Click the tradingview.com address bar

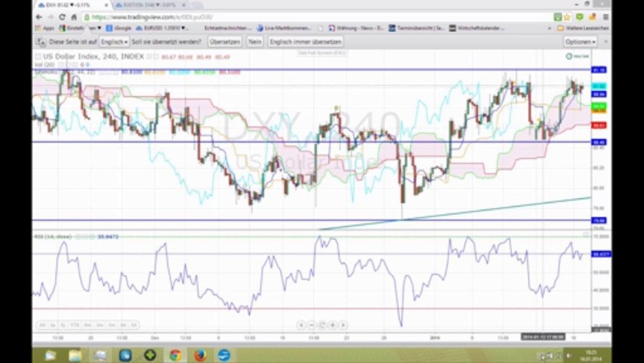[317, 17]
